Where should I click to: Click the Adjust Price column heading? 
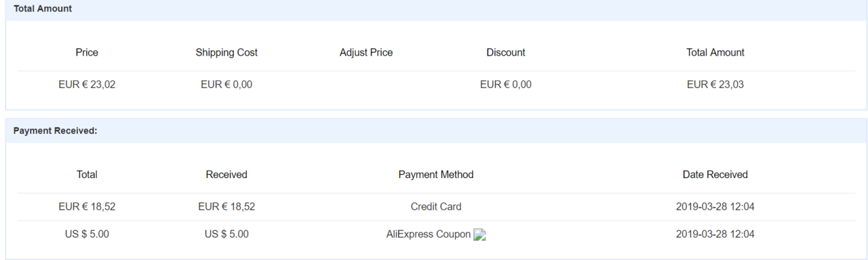(x=366, y=52)
